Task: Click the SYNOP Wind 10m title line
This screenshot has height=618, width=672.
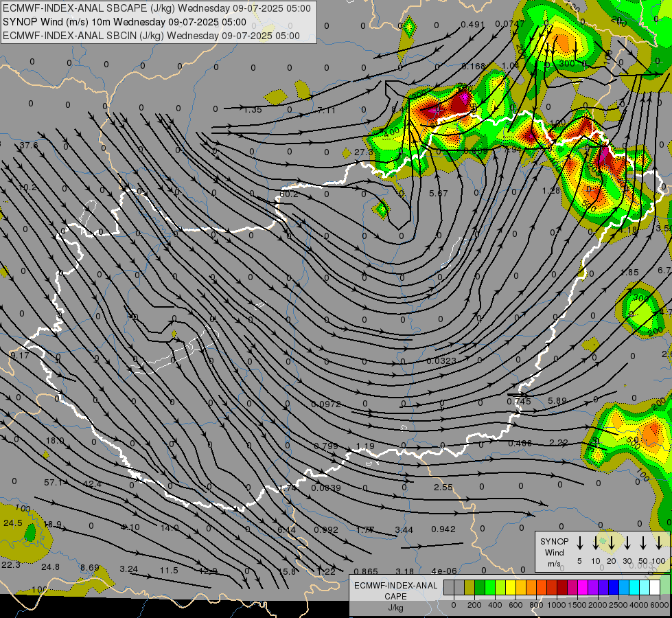Action: (124, 22)
